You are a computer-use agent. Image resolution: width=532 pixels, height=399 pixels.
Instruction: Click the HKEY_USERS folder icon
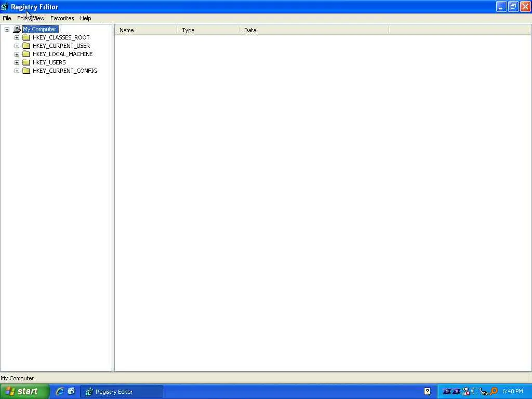(26, 62)
